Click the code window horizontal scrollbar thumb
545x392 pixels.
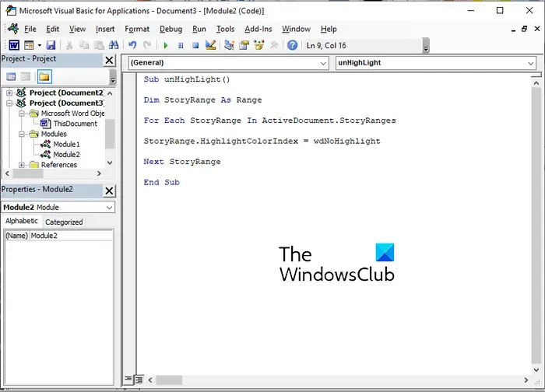coord(169,380)
